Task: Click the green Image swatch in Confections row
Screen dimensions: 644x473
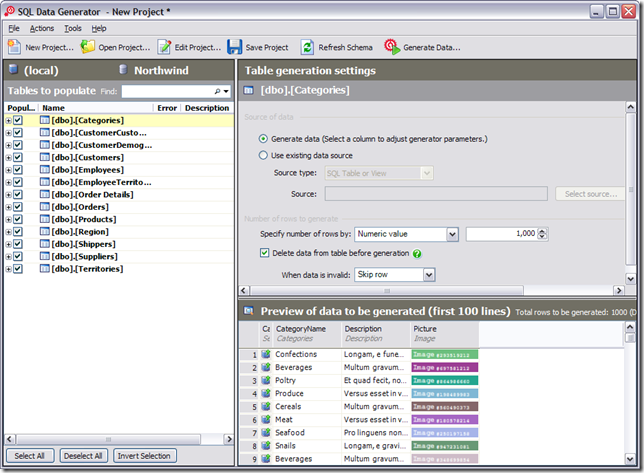Action: (x=445, y=354)
